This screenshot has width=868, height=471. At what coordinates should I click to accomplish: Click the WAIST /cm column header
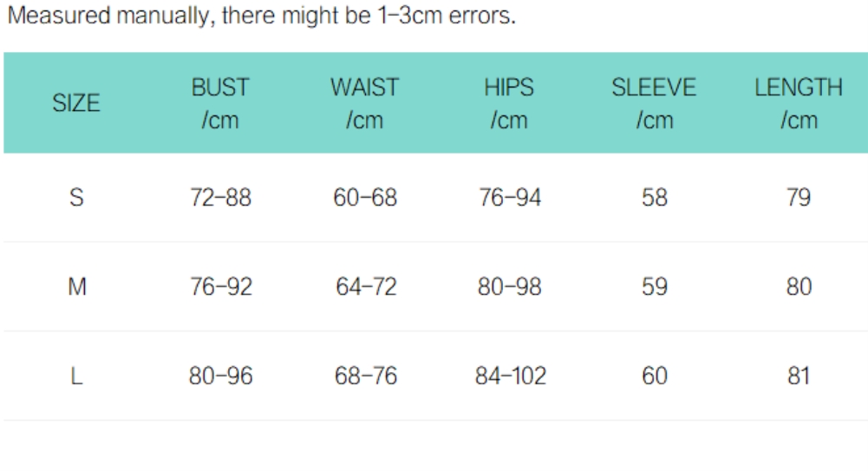click(x=364, y=104)
